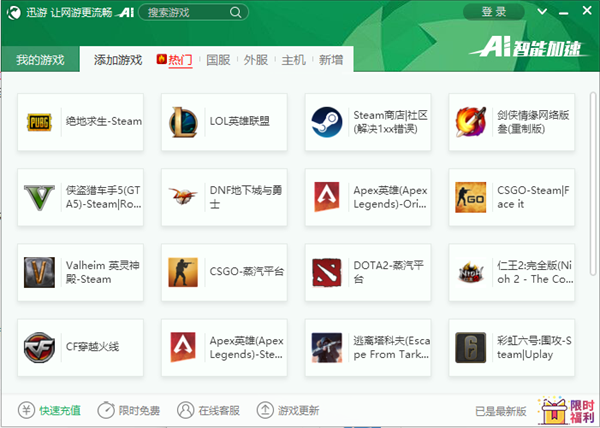The height and width of the screenshot is (428, 600).
Task: Click the Escape From Tarkov icon
Action: click(x=327, y=347)
